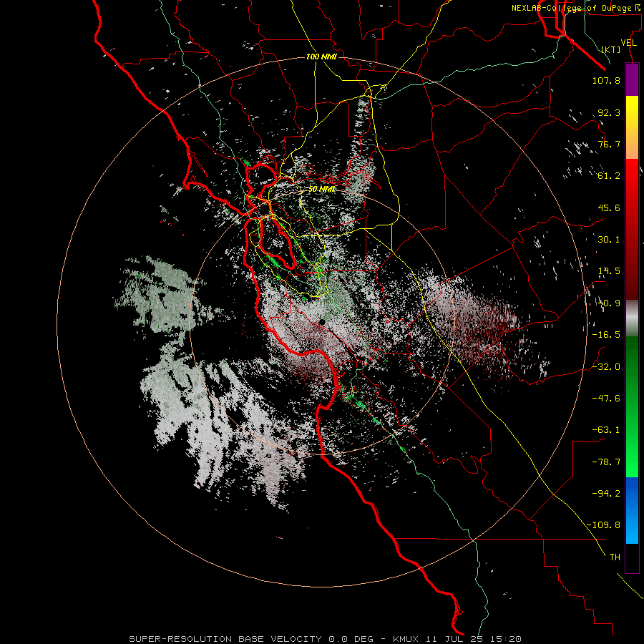Click the "VEL" legend title

(628, 43)
